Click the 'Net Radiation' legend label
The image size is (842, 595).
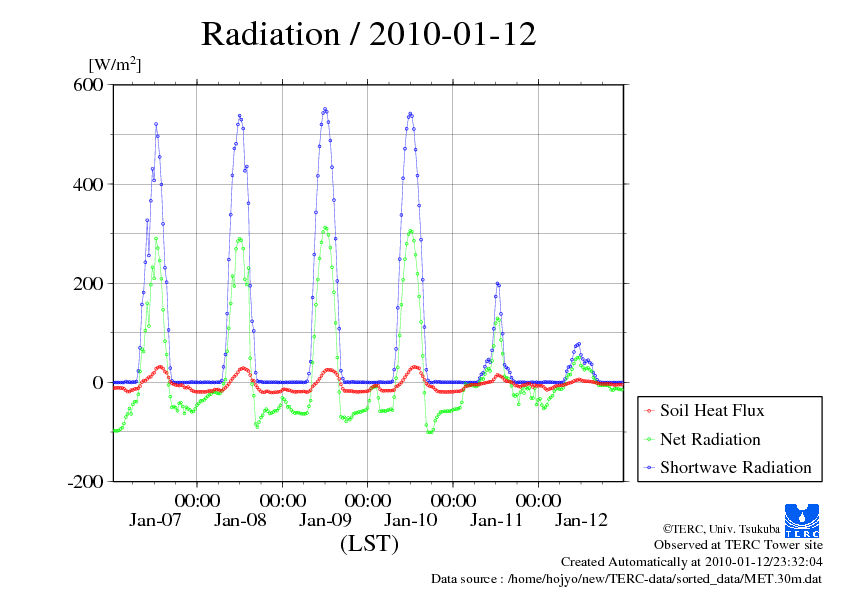coord(710,439)
